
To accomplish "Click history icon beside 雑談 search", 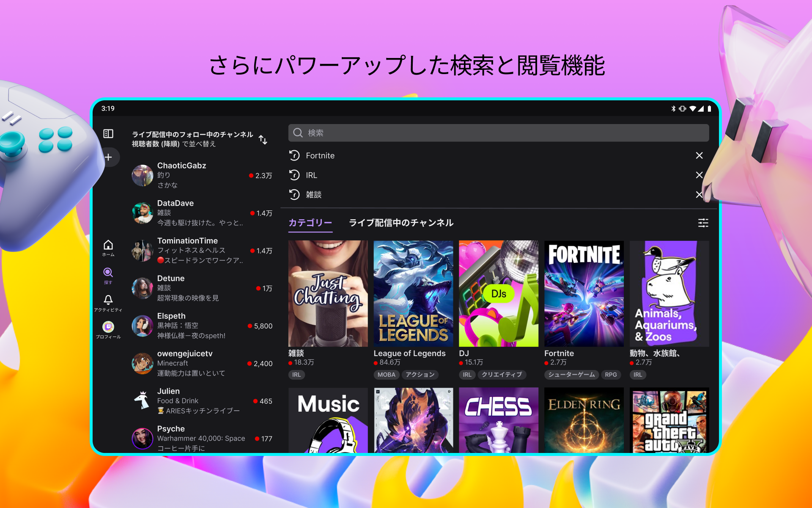I will pos(294,194).
